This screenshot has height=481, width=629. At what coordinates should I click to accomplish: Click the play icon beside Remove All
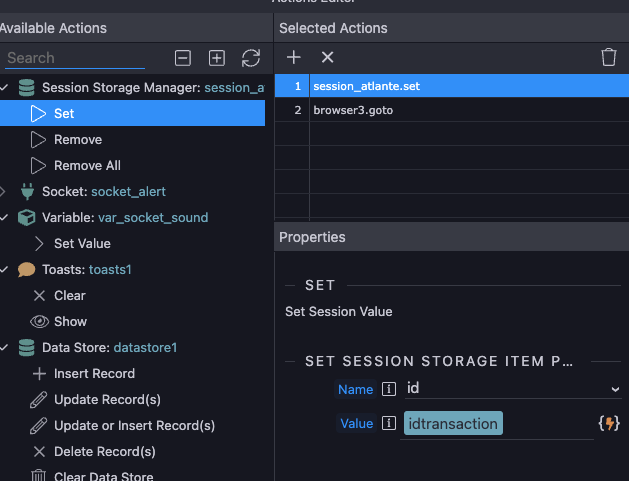(38, 166)
